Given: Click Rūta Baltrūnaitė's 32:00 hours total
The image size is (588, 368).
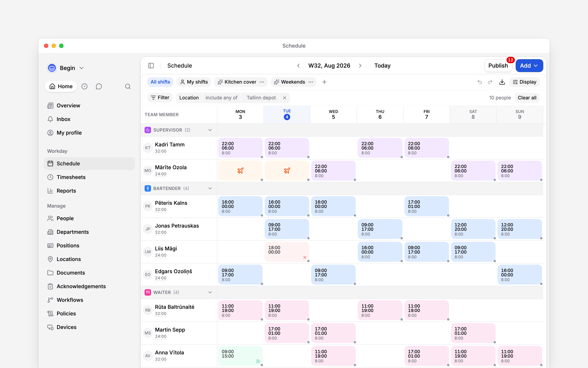Looking at the screenshot, I should (x=161, y=314).
